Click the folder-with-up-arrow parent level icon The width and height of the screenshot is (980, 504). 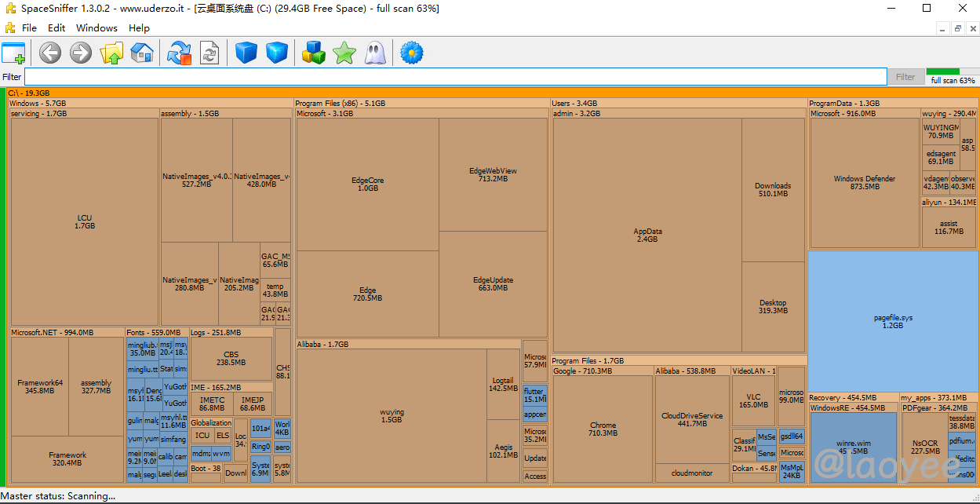[111, 53]
